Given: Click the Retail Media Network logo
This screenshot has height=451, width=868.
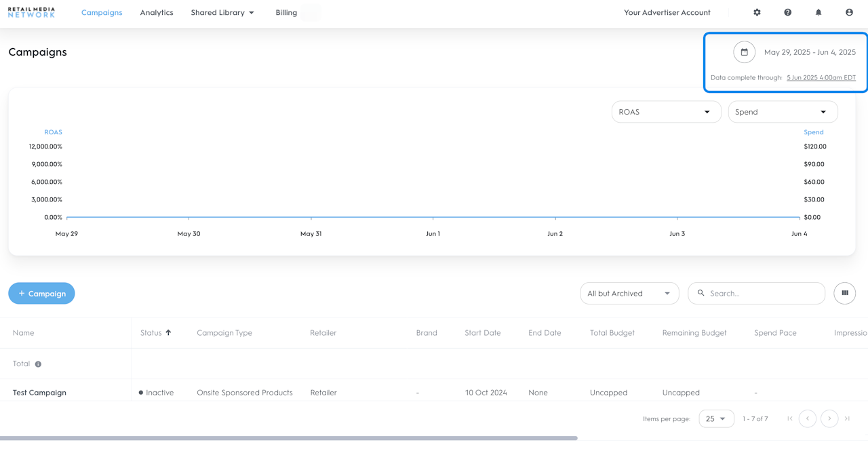Looking at the screenshot, I should pyautogui.click(x=31, y=12).
